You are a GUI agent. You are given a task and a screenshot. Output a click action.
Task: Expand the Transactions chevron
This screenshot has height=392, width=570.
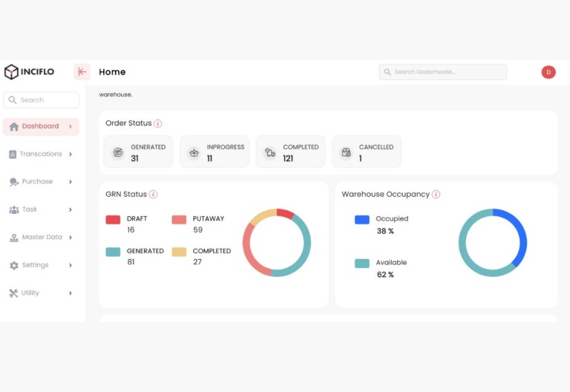click(71, 154)
